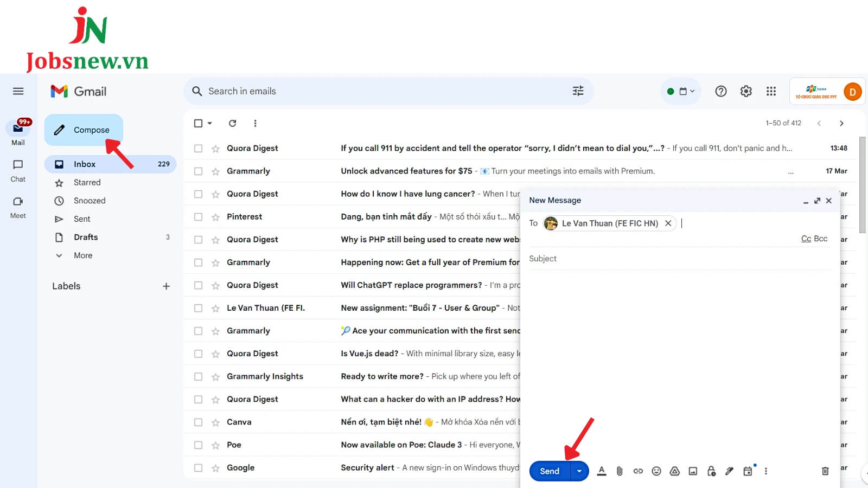This screenshot has width=868, height=488.
Task: Create a new label with plus icon
Action: (167, 286)
